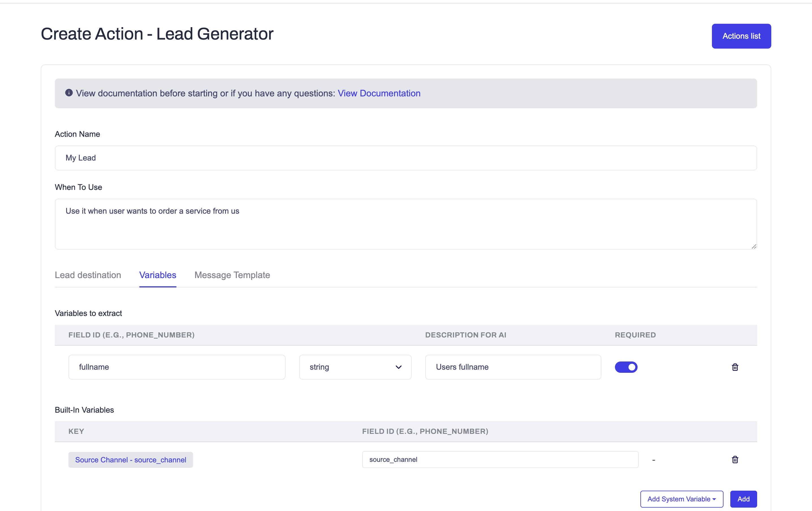
Task: Grab the When To Use textarea resize handle
Action: (x=754, y=246)
